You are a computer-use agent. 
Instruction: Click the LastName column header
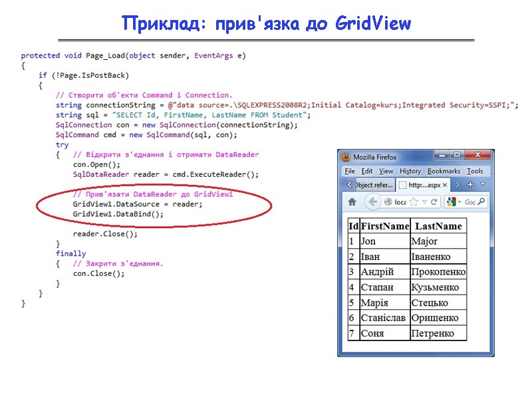438,226
